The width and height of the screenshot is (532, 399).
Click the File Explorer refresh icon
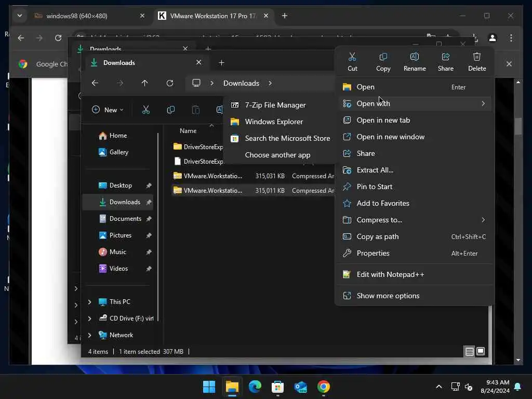(170, 83)
